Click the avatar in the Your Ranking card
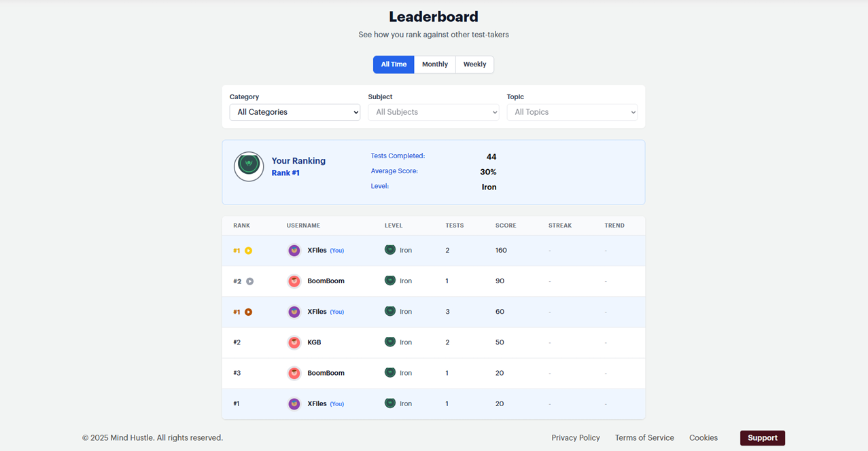868x451 pixels. click(249, 166)
